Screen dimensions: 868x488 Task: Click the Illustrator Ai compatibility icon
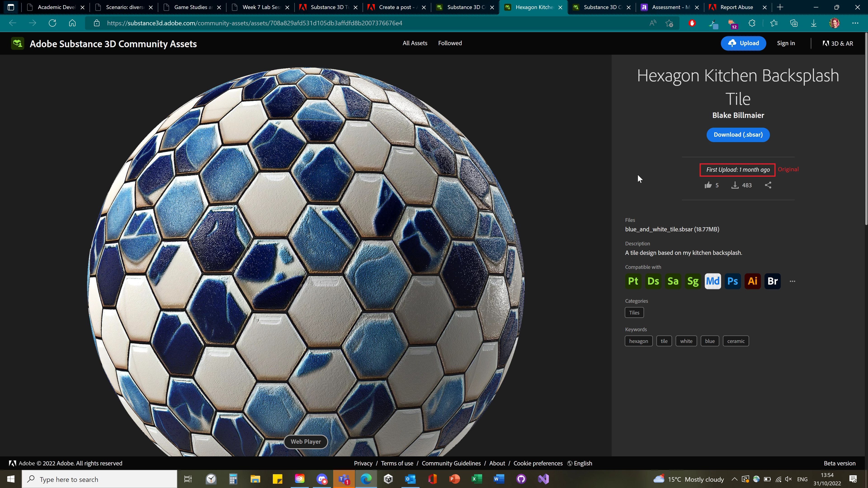point(752,281)
